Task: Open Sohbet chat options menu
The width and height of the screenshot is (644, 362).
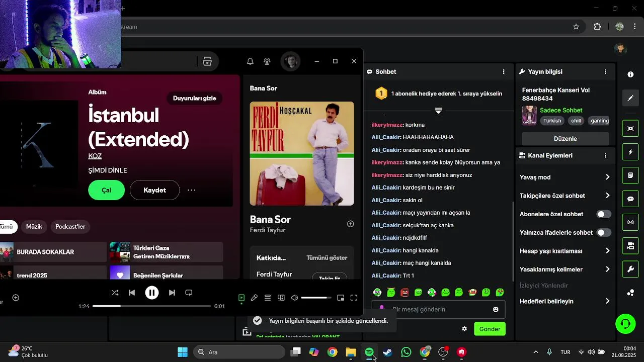Action: 504,72
